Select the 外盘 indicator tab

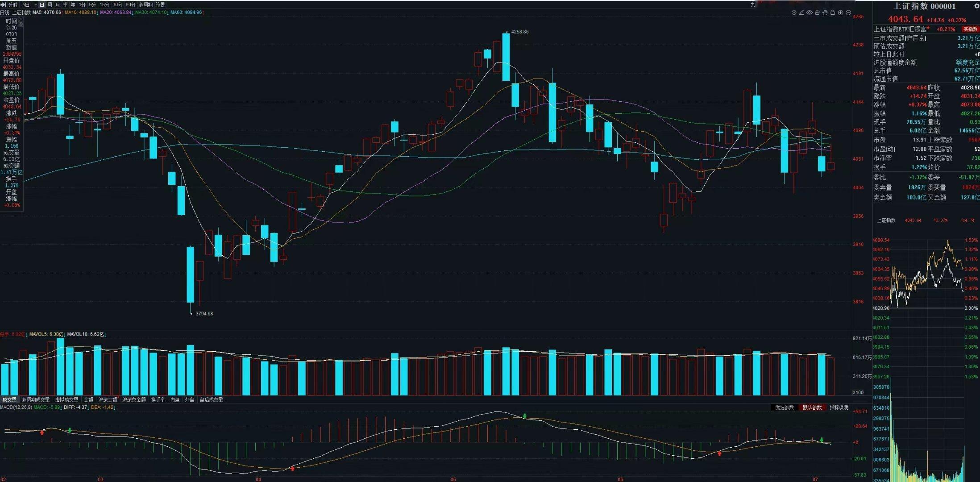[x=190, y=399]
